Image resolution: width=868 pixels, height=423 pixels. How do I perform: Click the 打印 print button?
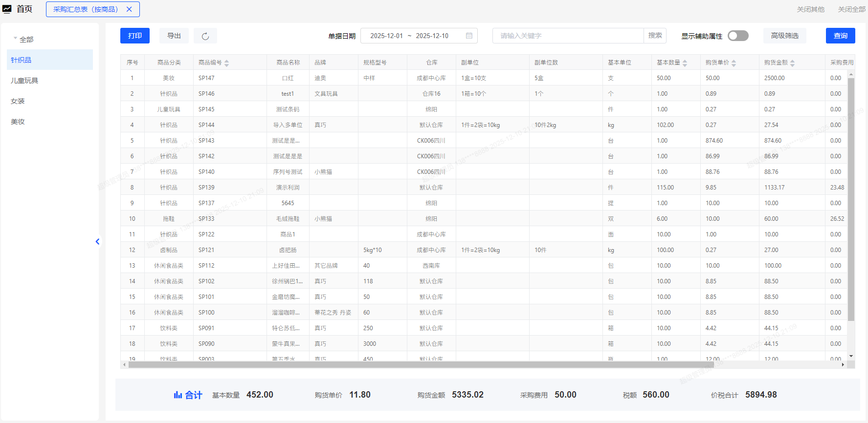coord(135,36)
